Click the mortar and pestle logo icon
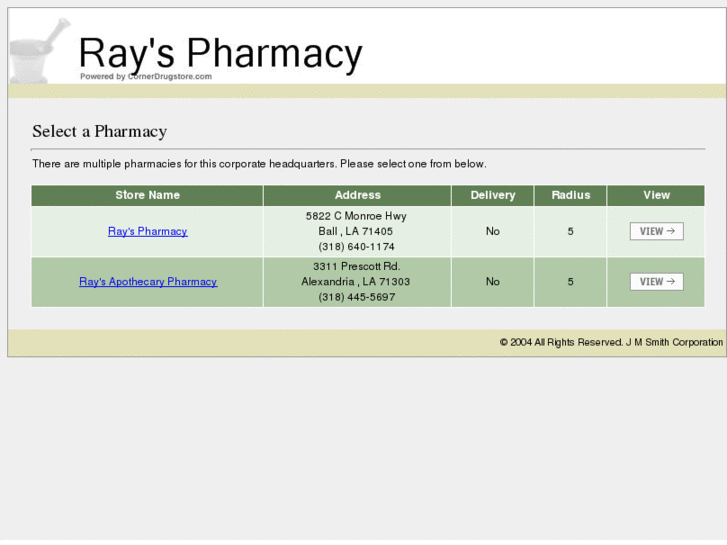 pyautogui.click(x=39, y=51)
